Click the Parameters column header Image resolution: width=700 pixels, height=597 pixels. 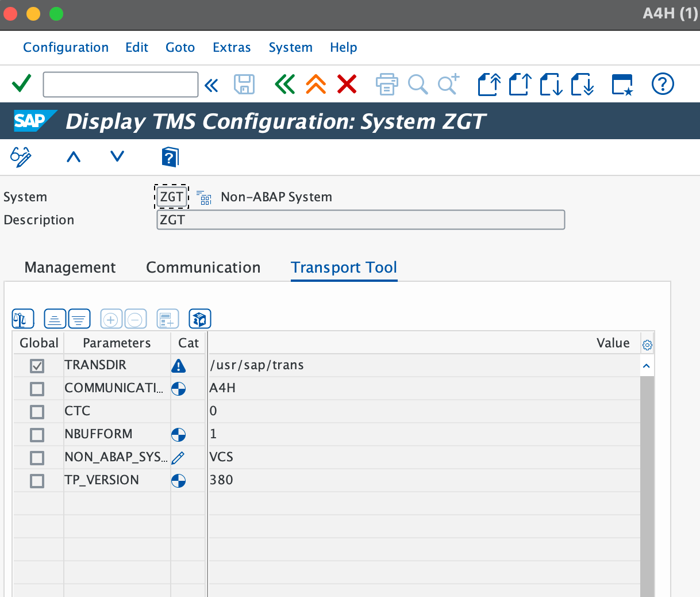point(117,343)
